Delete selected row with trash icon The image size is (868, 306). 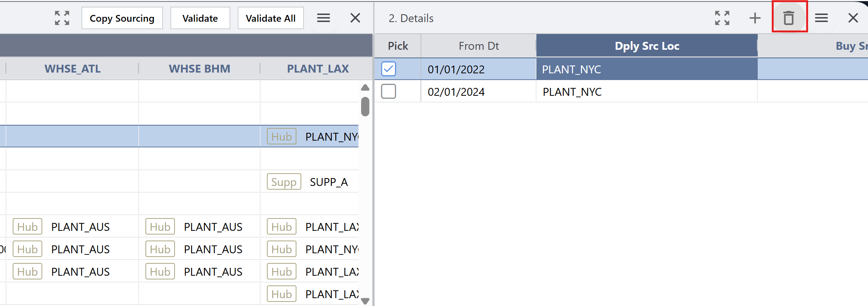coord(789,18)
